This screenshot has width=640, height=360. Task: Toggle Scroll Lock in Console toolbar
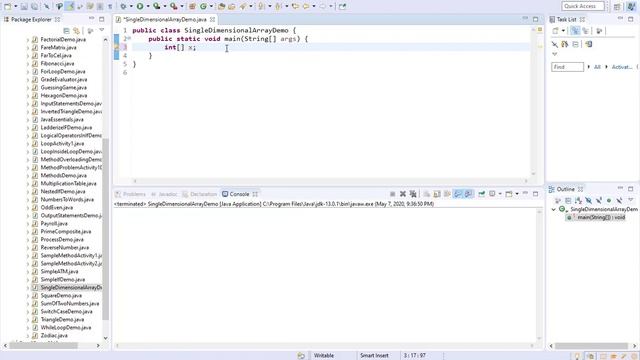(x=437, y=194)
